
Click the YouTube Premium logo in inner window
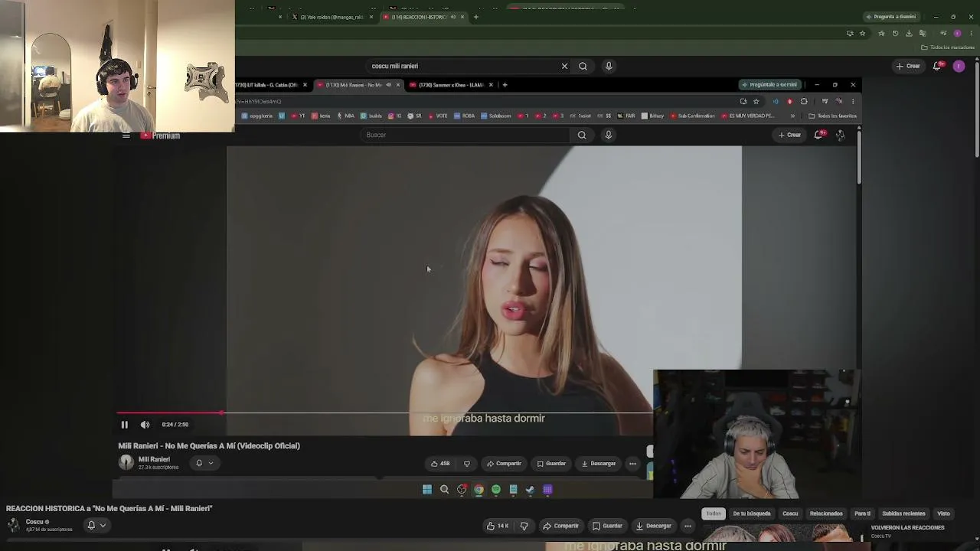(x=161, y=135)
